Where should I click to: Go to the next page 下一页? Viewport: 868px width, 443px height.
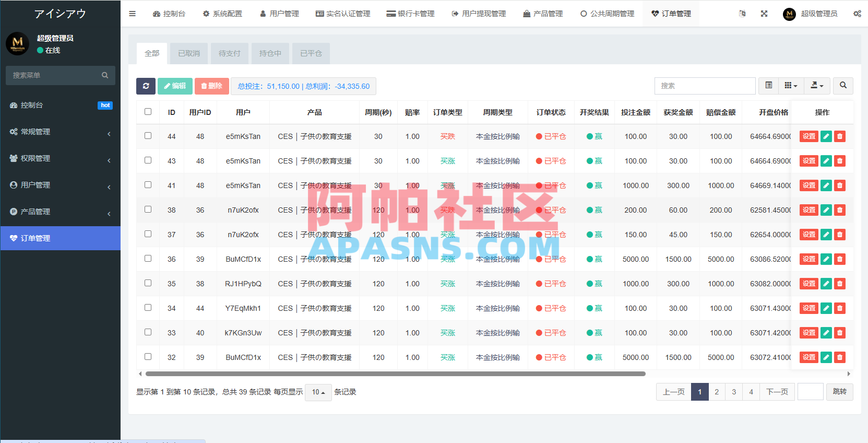[777, 392]
